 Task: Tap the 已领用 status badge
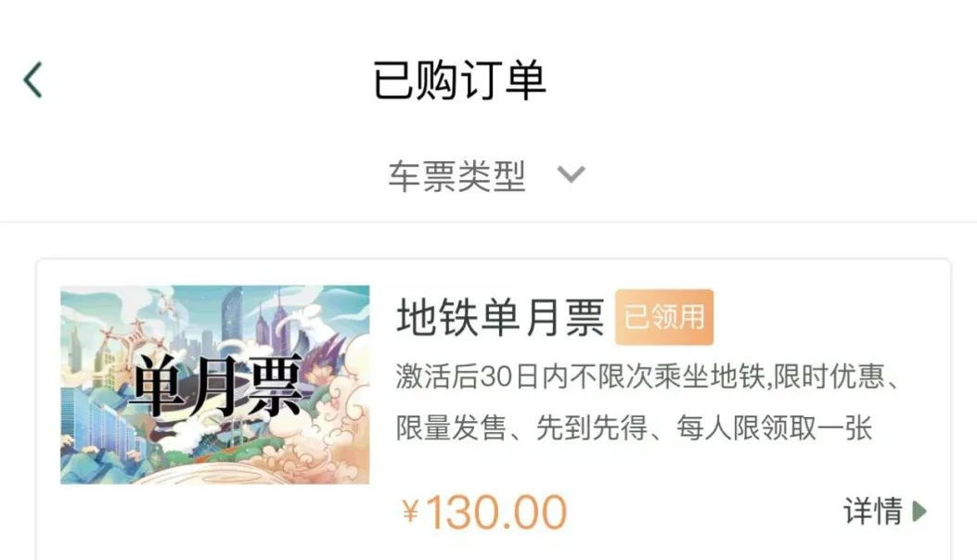(x=664, y=317)
